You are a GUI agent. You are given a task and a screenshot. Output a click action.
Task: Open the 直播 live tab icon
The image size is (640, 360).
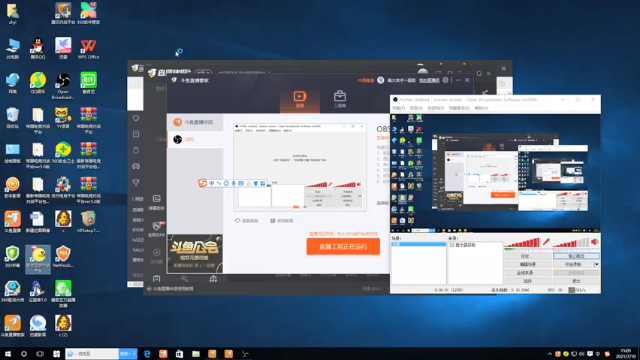click(x=300, y=99)
